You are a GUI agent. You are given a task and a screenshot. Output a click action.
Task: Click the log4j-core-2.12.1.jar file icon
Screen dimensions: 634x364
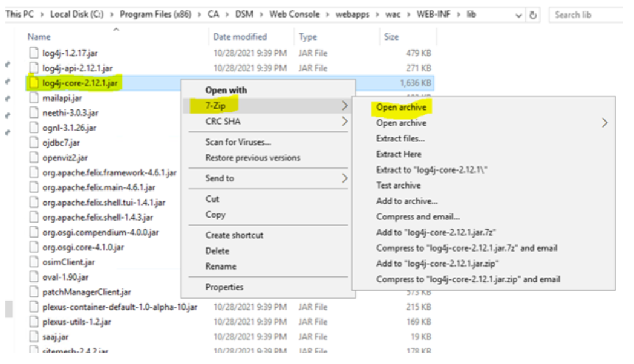34,83
